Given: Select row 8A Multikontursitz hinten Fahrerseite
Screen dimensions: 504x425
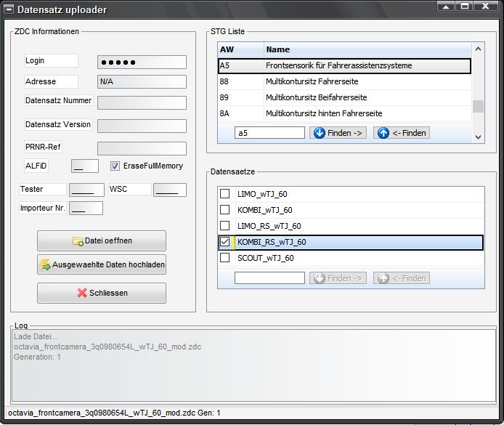Looking at the screenshot, I should (x=344, y=113).
